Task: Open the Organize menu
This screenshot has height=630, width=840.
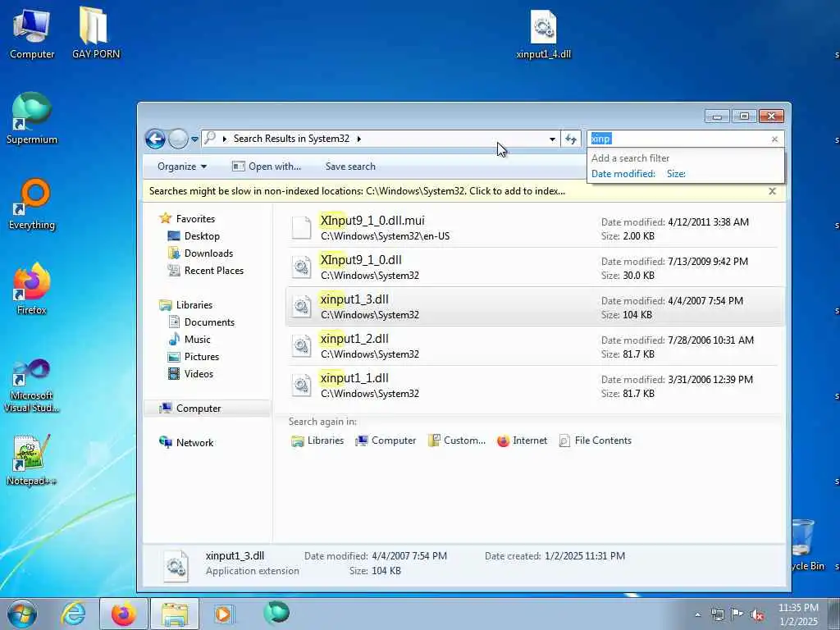Action: click(181, 167)
